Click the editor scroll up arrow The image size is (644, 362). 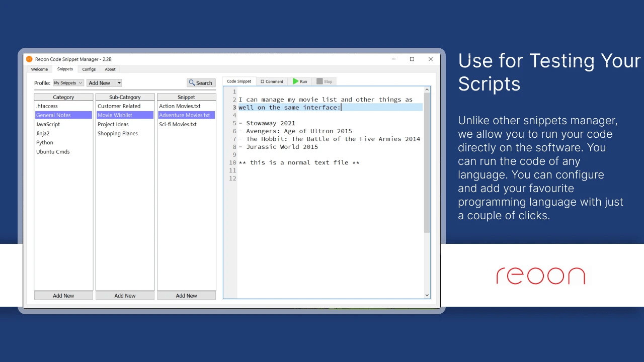pos(427,90)
